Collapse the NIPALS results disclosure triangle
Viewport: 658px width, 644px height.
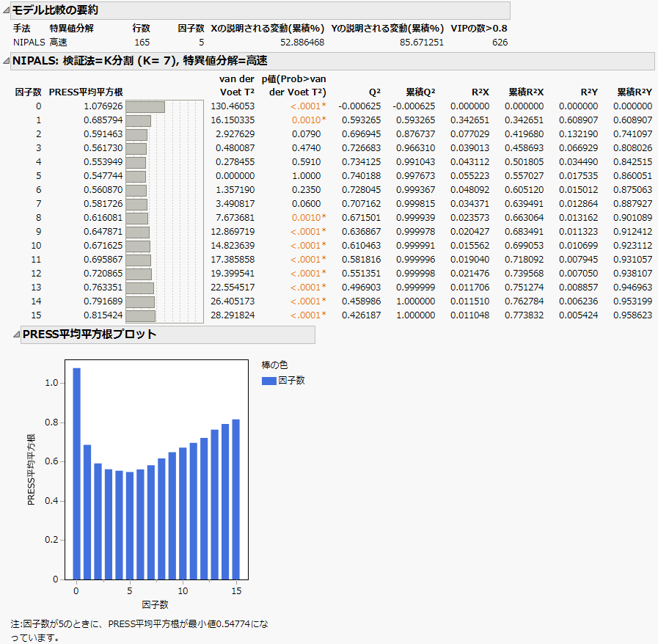[x=6, y=61]
